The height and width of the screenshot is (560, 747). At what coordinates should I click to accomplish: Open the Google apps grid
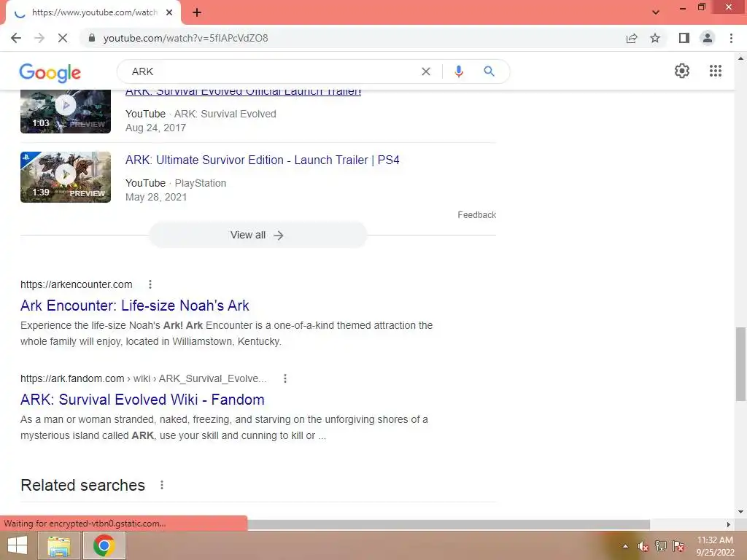coord(715,71)
